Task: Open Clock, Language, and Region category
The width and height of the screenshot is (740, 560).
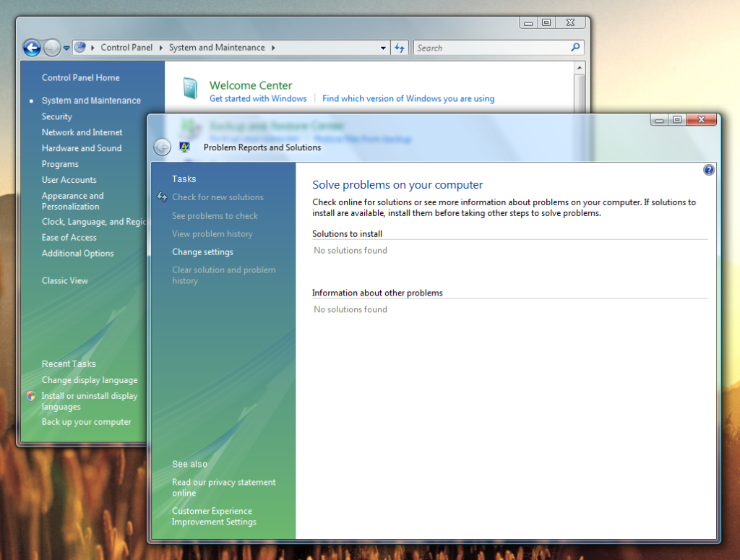Action: tap(94, 222)
